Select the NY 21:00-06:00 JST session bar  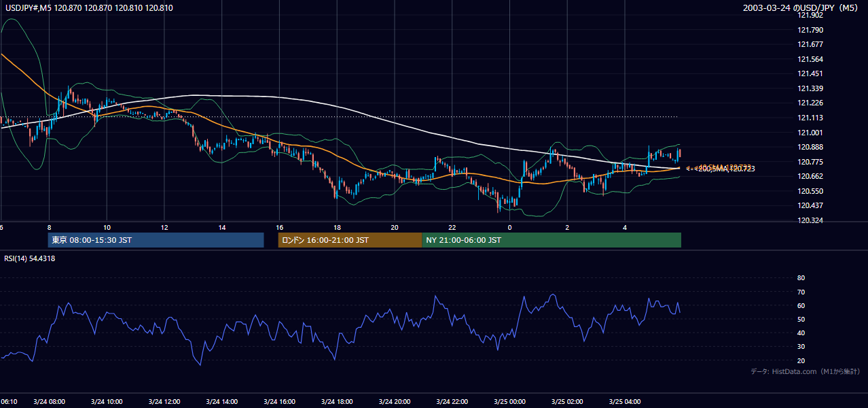[551, 240]
